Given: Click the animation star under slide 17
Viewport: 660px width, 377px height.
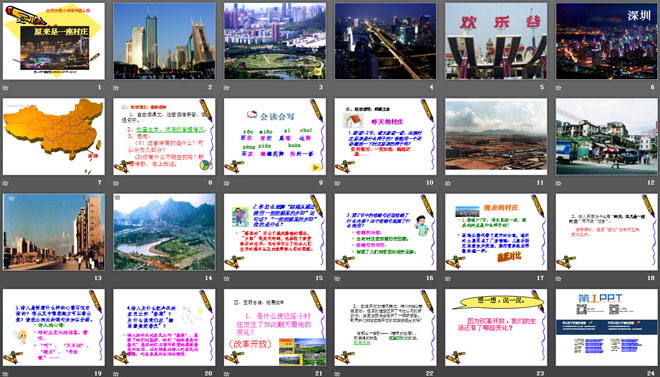Looking at the screenshot, I should (448, 279).
